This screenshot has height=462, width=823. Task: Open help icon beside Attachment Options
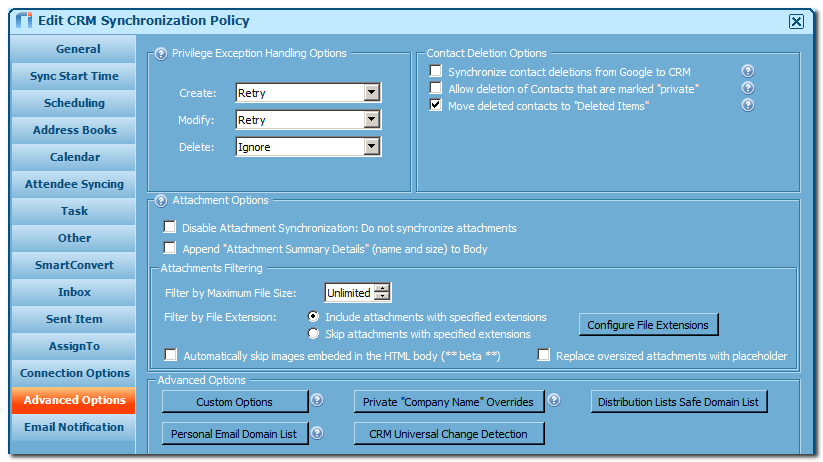point(161,201)
